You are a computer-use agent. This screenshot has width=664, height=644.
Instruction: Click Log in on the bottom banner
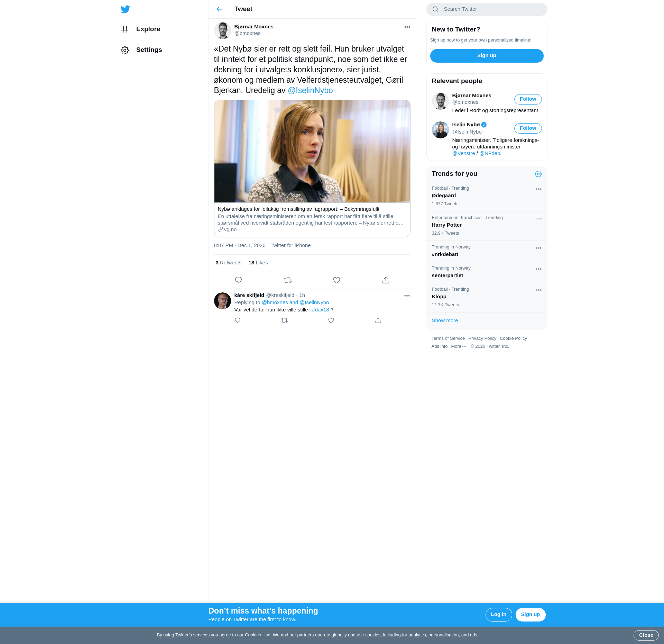(x=498, y=615)
